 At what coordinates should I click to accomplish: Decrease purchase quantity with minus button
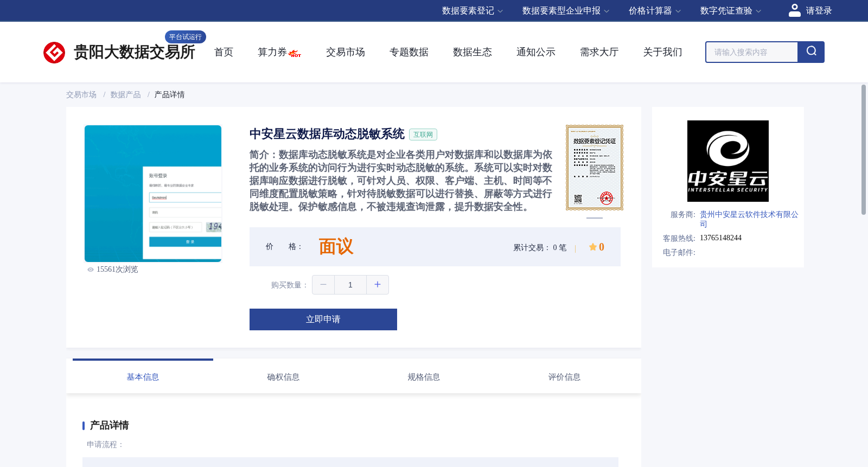[323, 285]
